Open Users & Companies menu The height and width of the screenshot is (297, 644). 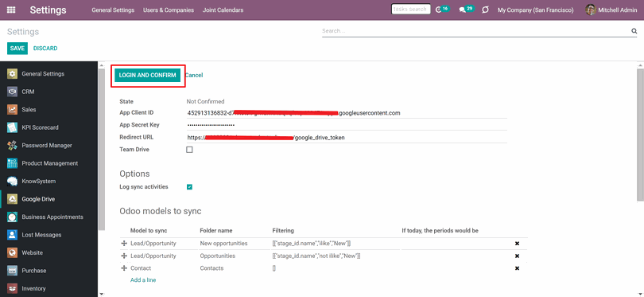coord(169,10)
